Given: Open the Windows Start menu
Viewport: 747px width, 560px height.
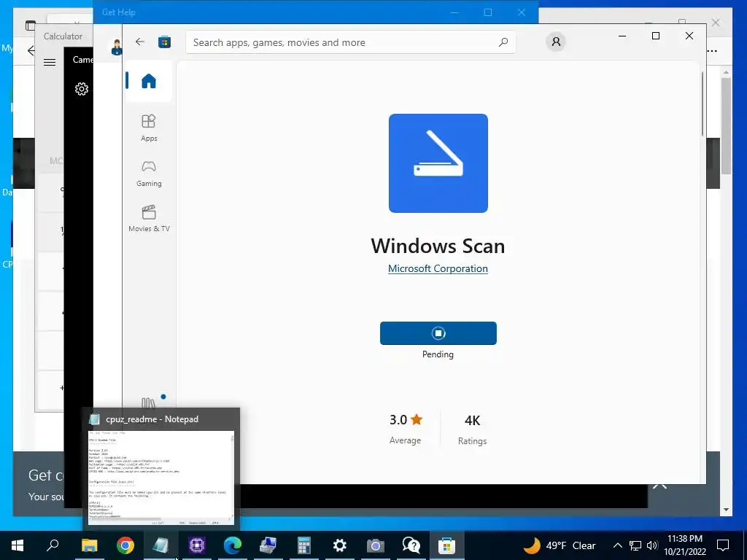Looking at the screenshot, I should click(18, 545).
